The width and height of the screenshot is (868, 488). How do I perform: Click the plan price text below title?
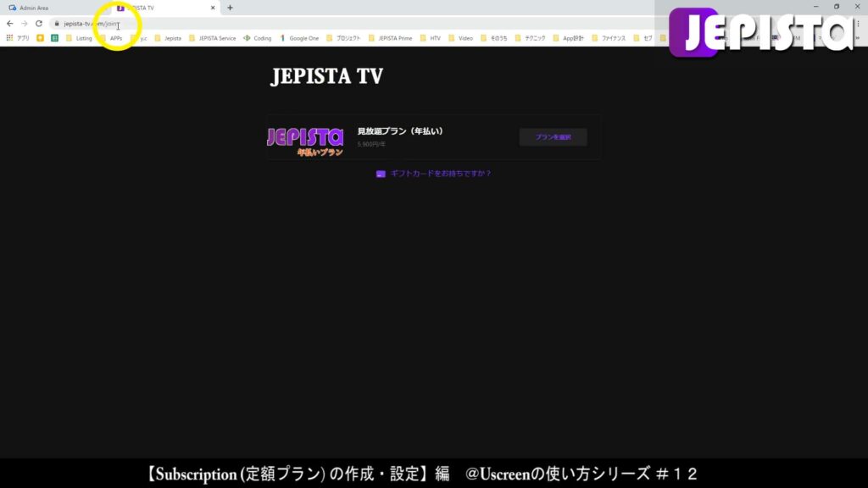(x=371, y=144)
